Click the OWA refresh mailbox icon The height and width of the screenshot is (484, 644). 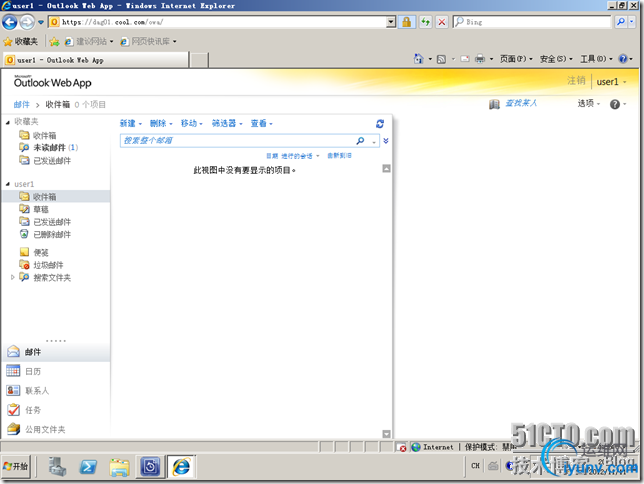pos(380,124)
